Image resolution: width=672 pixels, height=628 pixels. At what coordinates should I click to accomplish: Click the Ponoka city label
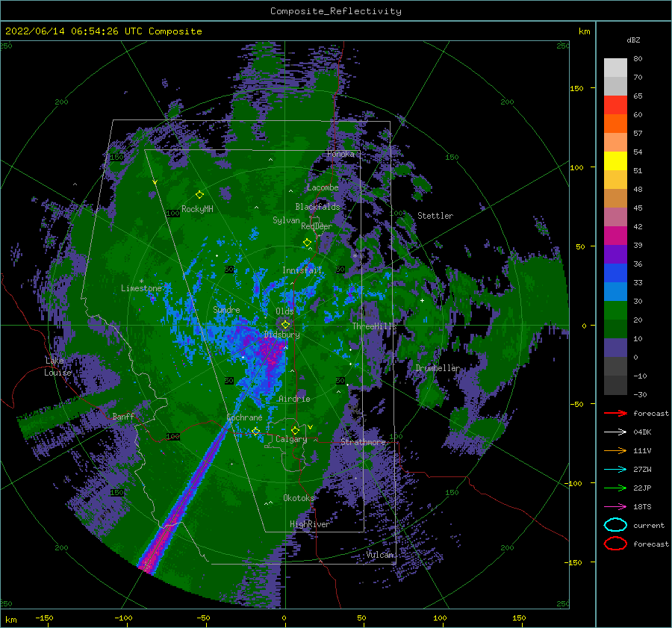(340, 154)
